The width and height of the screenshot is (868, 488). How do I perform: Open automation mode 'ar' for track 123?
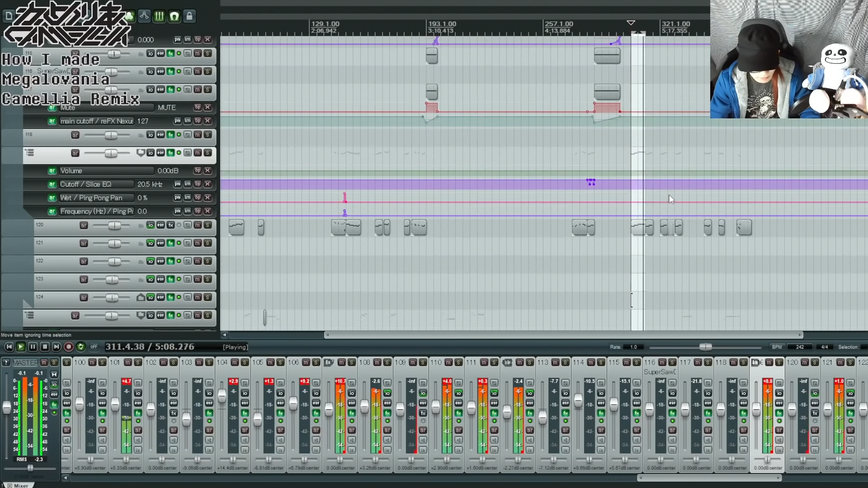(84, 280)
